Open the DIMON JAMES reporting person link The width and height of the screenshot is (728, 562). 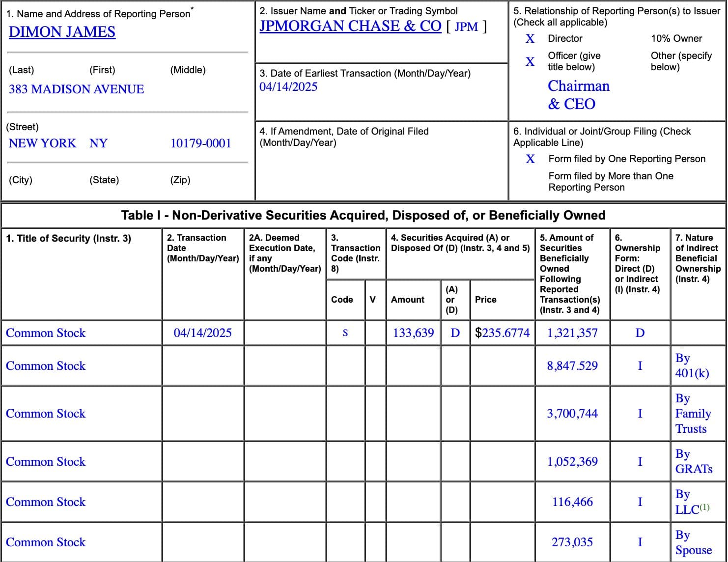point(62,32)
